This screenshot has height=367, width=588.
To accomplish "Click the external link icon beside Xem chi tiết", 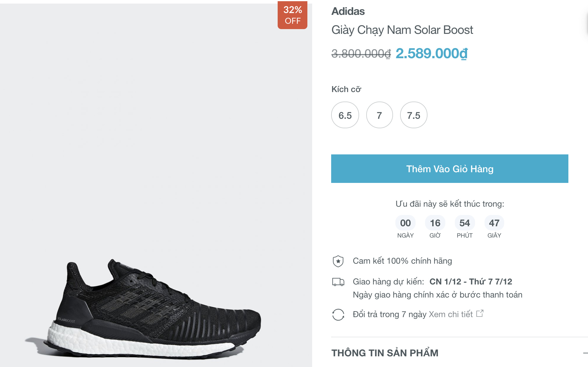I will pyautogui.click(x=480, y=314).
